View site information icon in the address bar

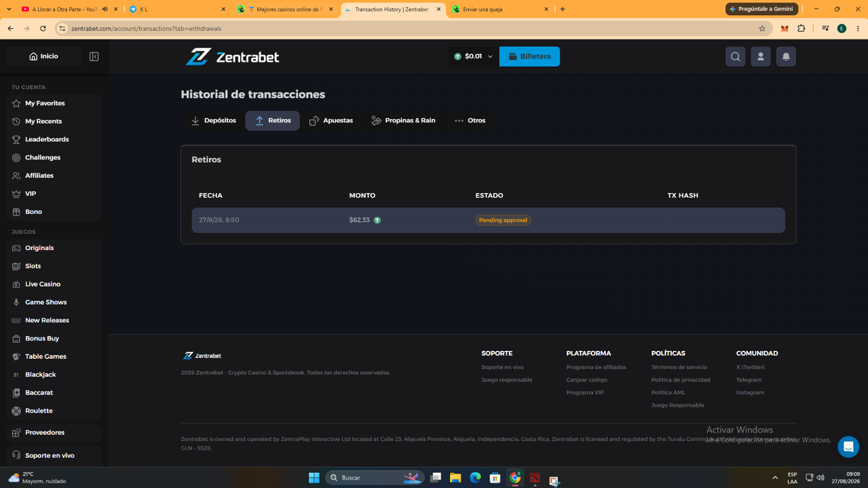[x=62, y=28]
